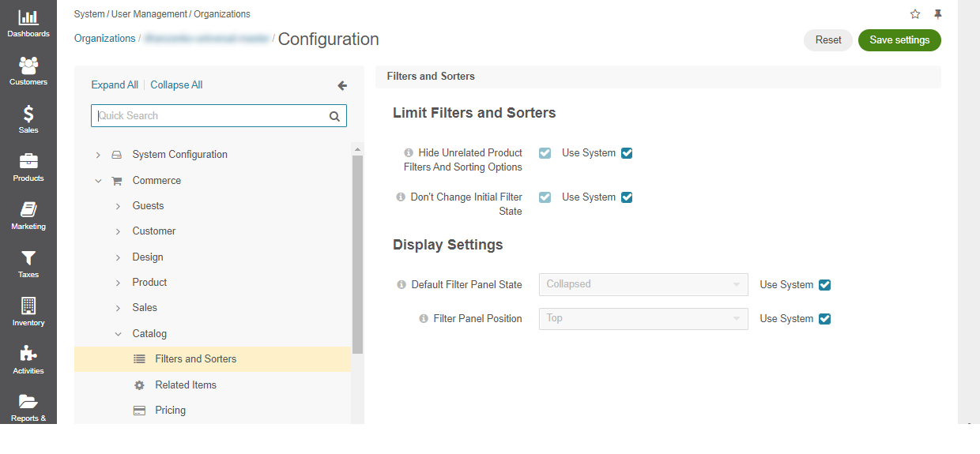This screenshot has height=454, width=980.
Task: Uncheck Use System for Hide Unrelated Product Filters
Action: (627, 153)
